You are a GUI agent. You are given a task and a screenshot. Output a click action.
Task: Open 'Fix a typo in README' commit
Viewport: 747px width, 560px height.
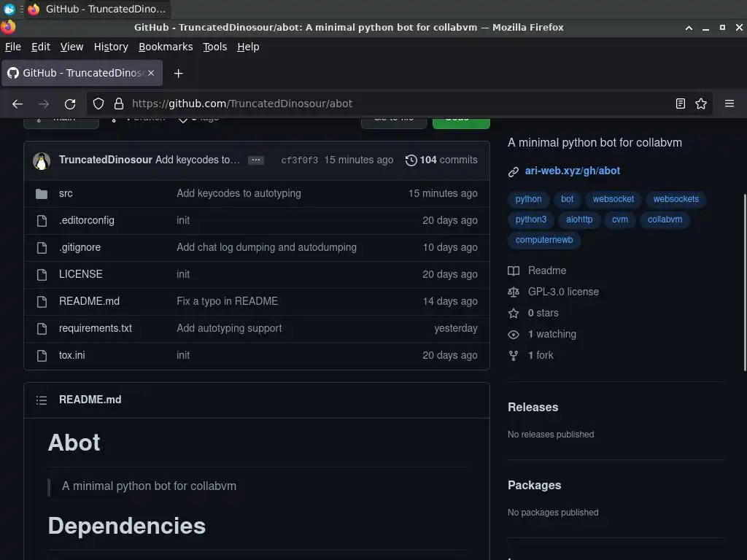(228, 301)
